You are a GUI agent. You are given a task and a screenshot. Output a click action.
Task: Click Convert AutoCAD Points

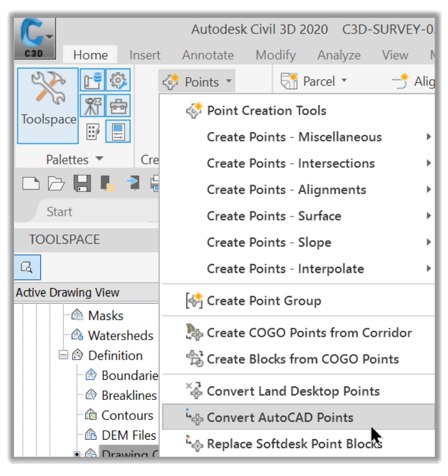coord(298,417)
